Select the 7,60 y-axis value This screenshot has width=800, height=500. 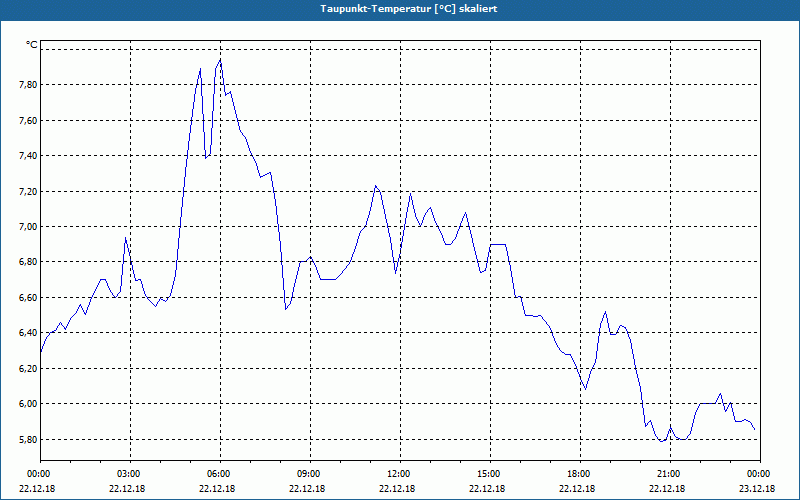29,120
